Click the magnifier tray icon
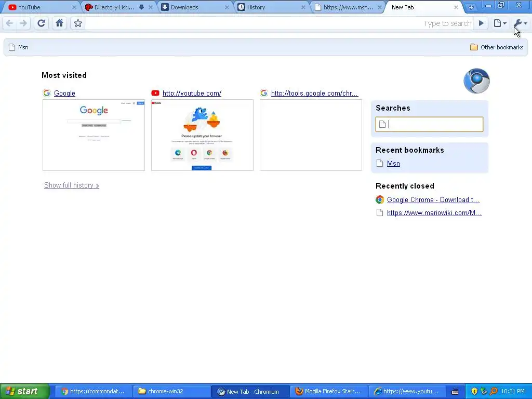The width and height of the screenshot is (532, 399). click(x=494, y=391)
